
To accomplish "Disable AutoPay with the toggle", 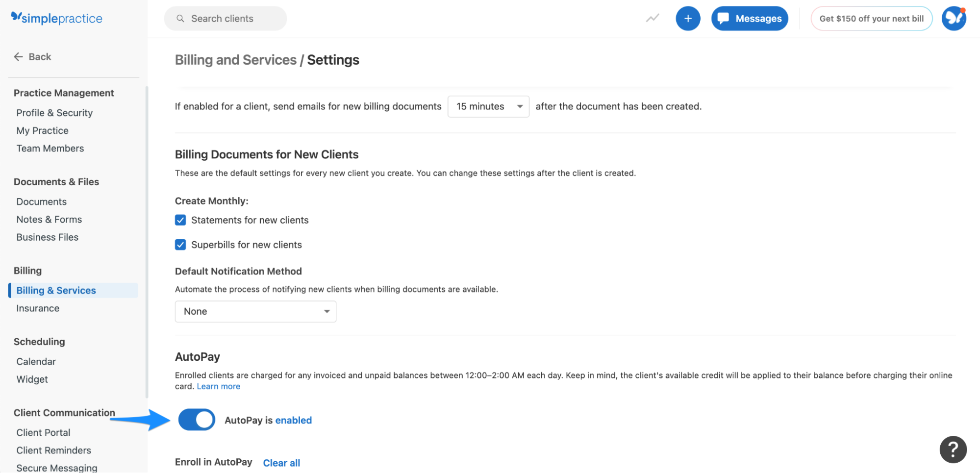I will [196, 420].
